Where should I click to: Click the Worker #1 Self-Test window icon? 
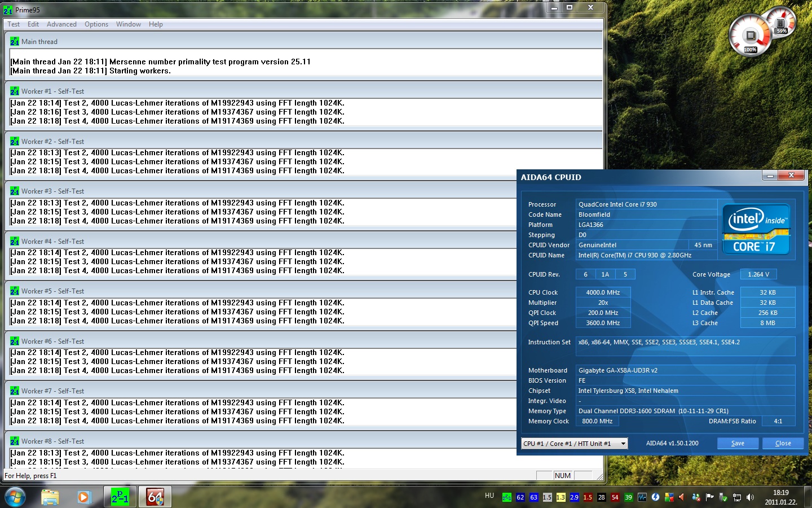15,91
